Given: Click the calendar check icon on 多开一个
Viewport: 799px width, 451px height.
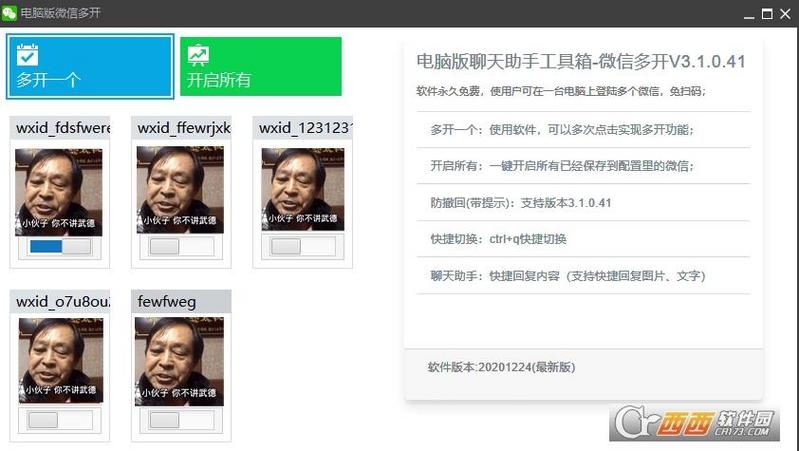Looking at the screenshot, I should tap(28, 55).
